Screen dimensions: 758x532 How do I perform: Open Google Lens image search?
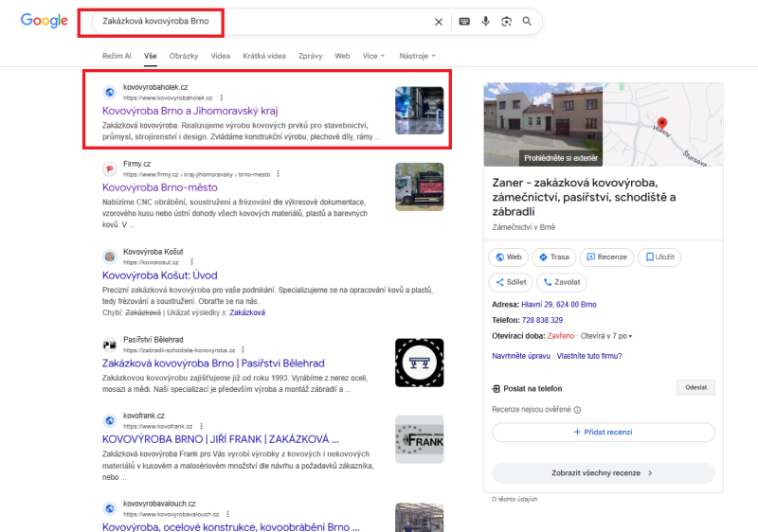click(x=507, y=22)
